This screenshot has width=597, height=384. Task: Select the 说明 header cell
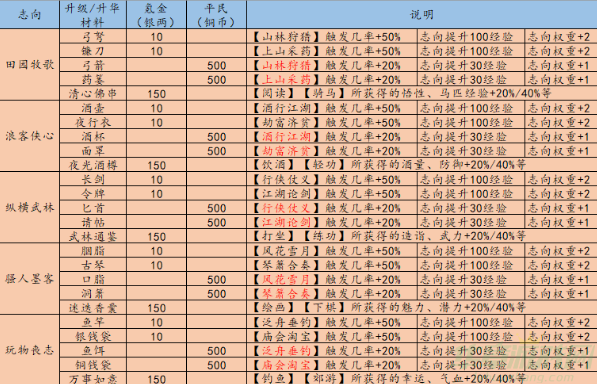pyautogui.click(x=422, y=14)
